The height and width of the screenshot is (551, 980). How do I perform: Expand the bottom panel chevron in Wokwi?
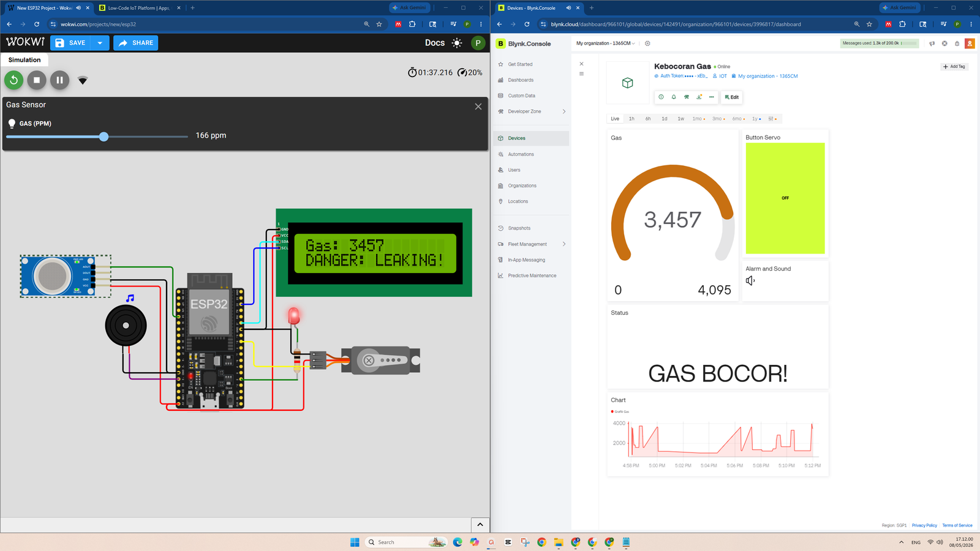point(480,525)
